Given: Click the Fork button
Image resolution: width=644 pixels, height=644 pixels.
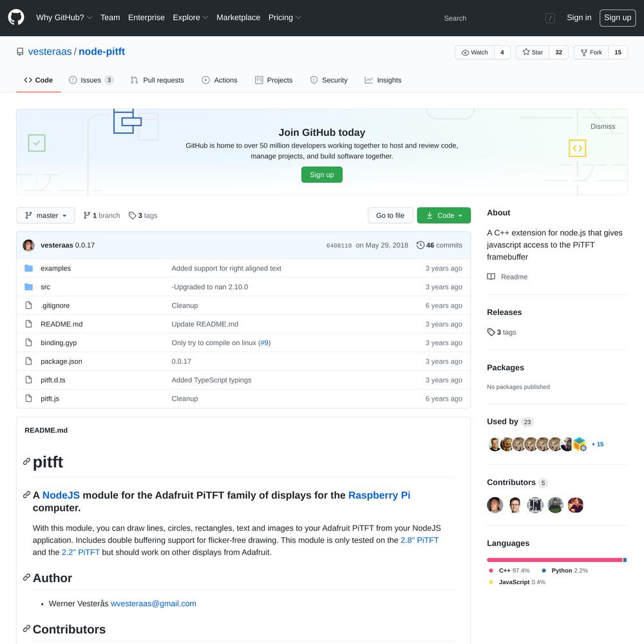Looking at the screenshot, I should coord(591,52).
